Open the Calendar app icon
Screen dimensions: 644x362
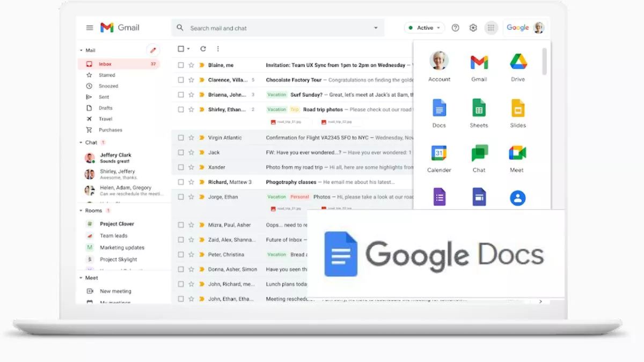(x=439, y=152)
